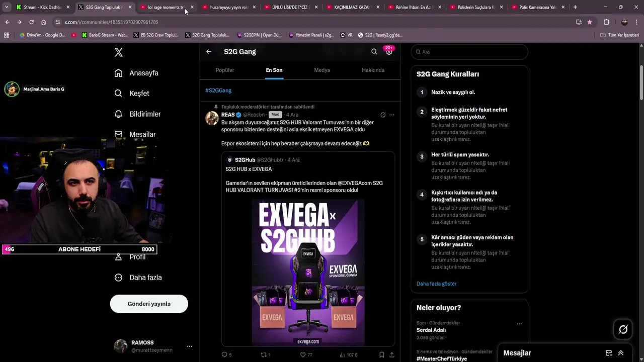
Task: Switch to Popüler tab
Action: pyautogui.click(x=225, y=70)
